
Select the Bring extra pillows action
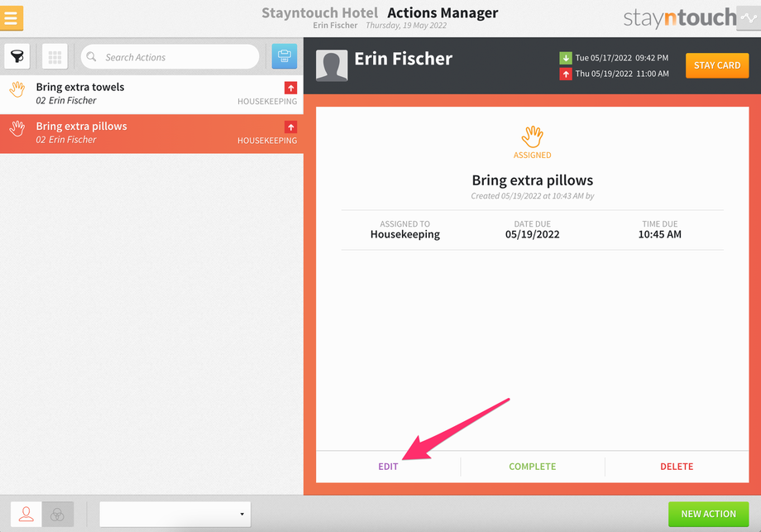151,133
